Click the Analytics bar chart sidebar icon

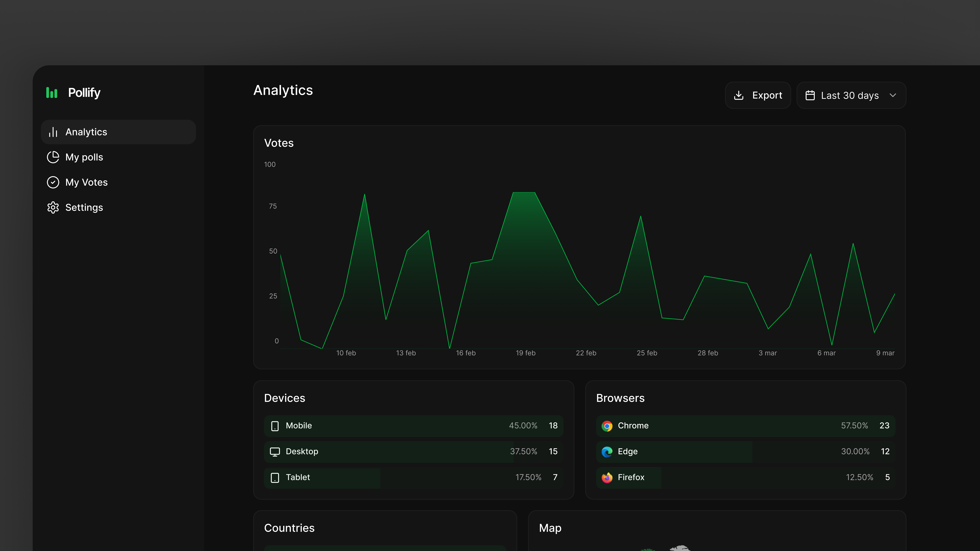(53, 132)
